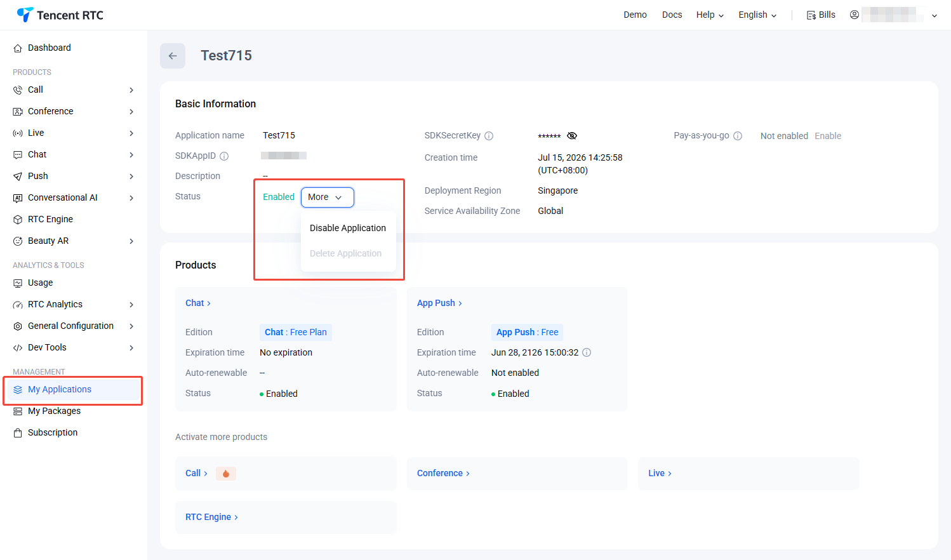Screen dimensions: 951x560
Task: Open the Help dropdown menu
Action: [x=710, y=15]
